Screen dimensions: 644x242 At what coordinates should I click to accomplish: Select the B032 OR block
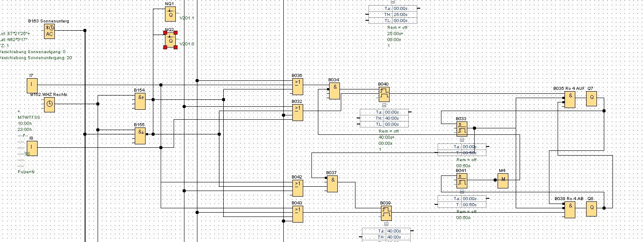coord(298,112)
